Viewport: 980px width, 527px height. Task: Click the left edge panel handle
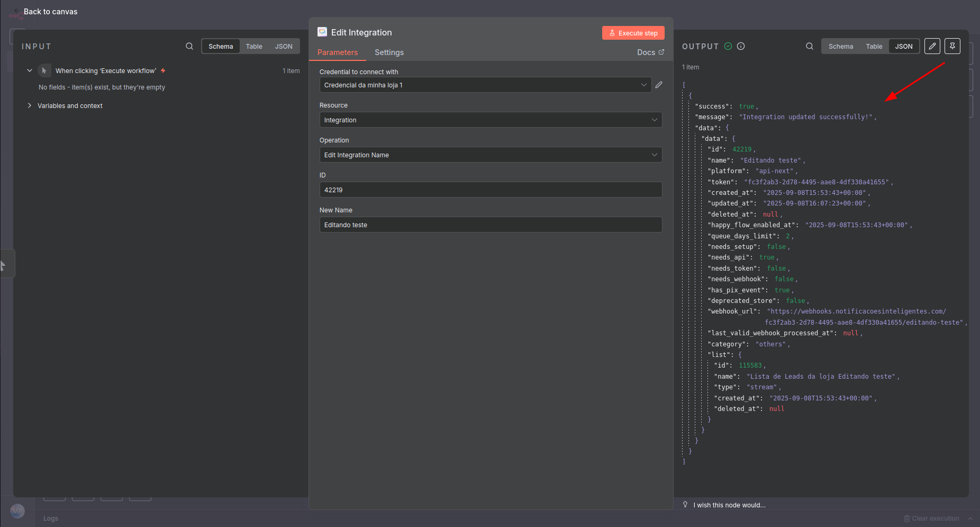point(7,263)
